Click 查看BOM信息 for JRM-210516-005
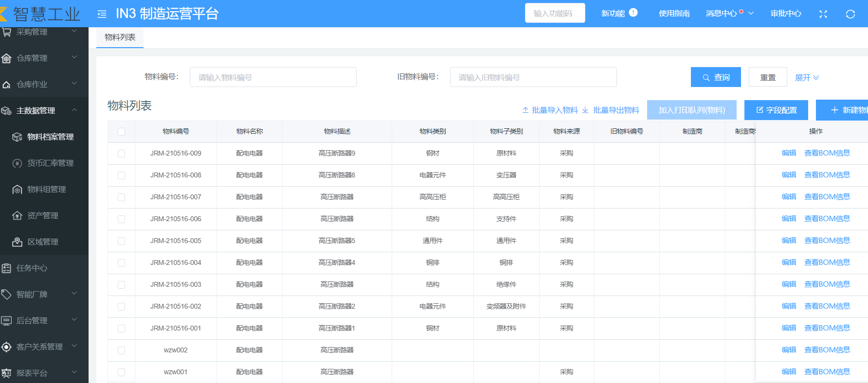This screenshot has height=383, width=868. pos(827,241)
